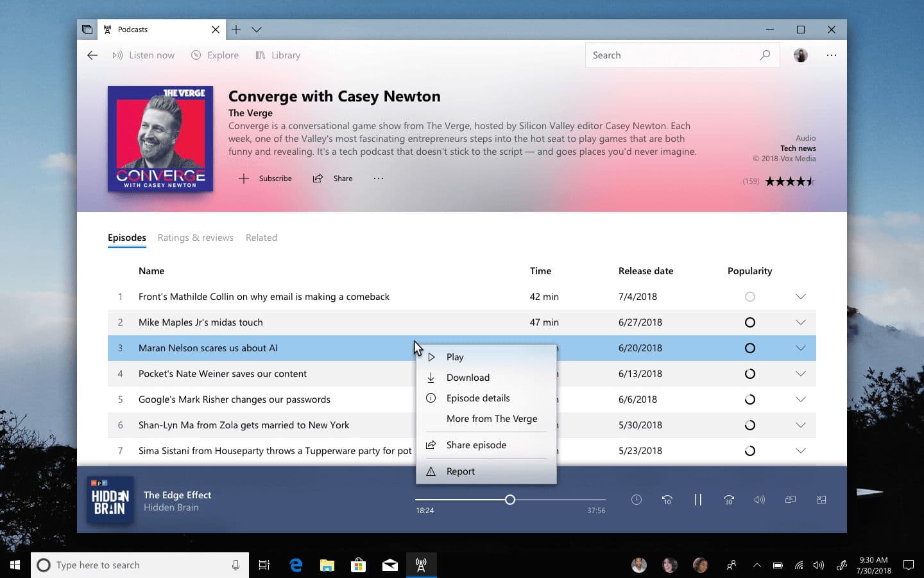This screenshot has height=578, width=924.
Task: Open the Tech news category link
Action: coord(798,148)
